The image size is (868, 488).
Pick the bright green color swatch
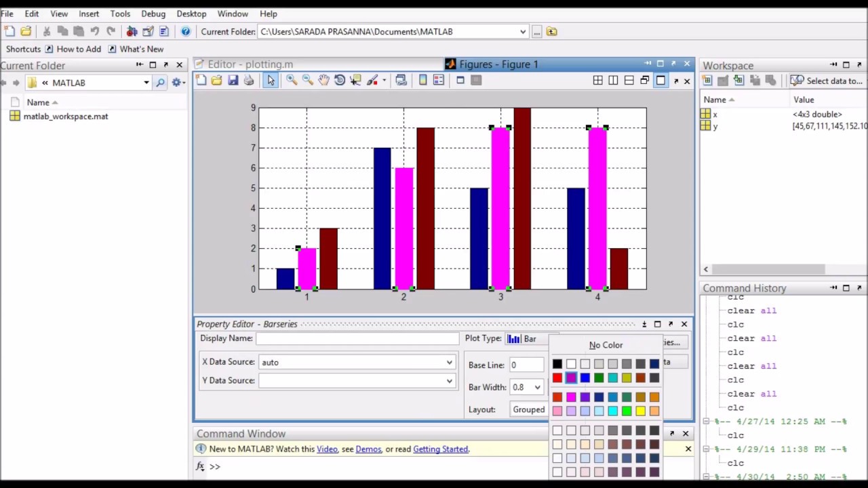point(627,411)
